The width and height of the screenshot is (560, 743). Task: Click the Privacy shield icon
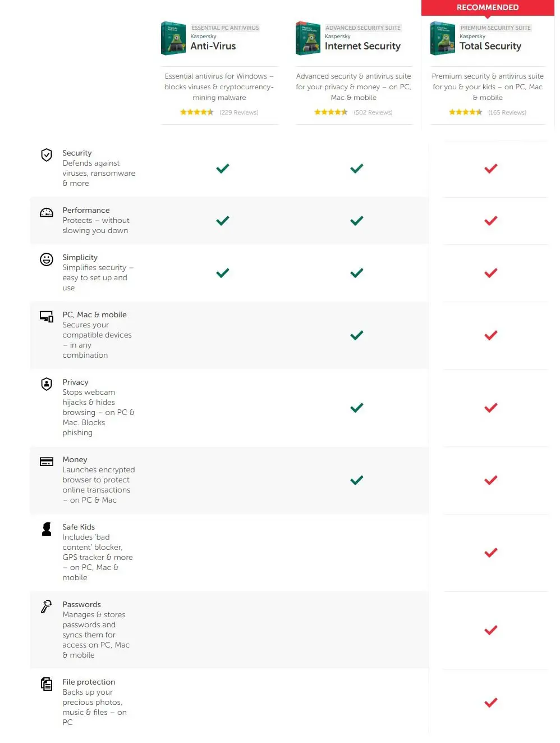tap(47, 384)
